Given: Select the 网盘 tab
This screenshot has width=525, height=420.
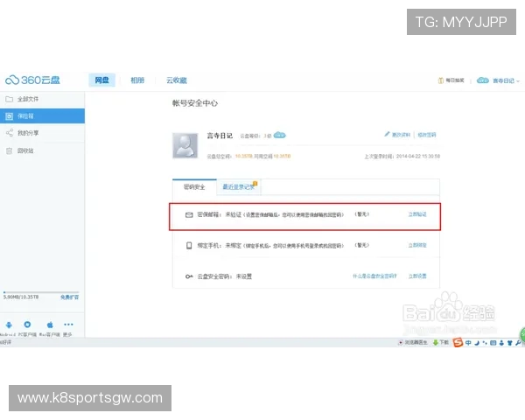Looking at the screenshot, I should [101, 80].
